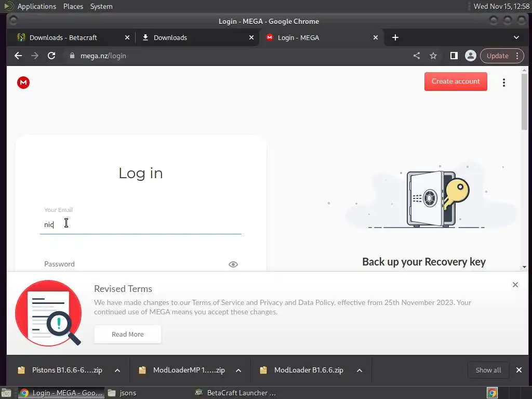
Task: Click the 'Log in' heading text
Action: pos(141,174)
